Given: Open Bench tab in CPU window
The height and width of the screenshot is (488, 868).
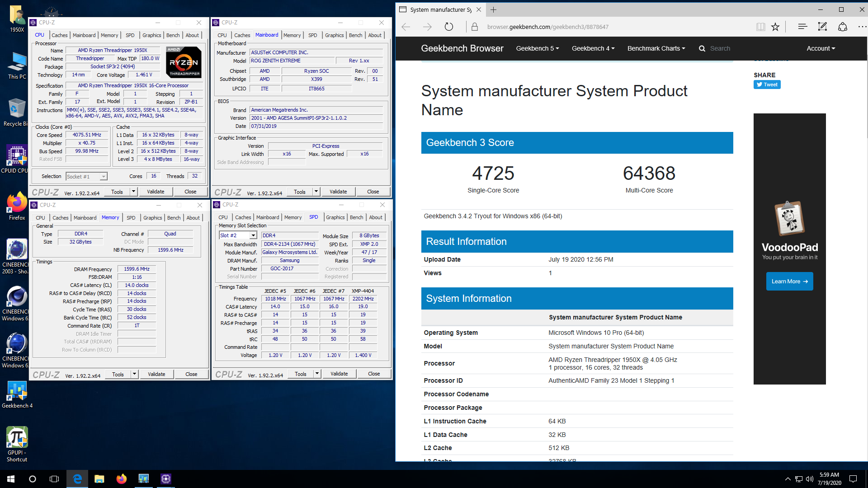Looking at the screenshot, I should click(173, 35).
